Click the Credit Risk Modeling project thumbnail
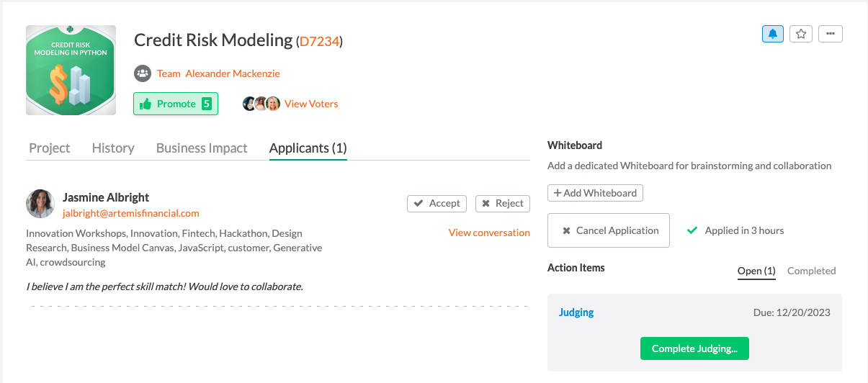Screen dimensions: 868x383 pos(71,71)
